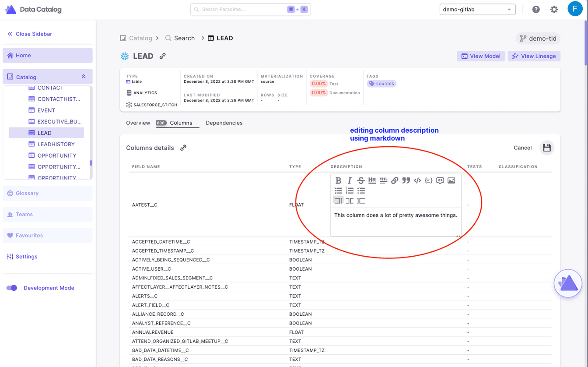Click the Search Paradime input field
Image resolution: width=588 pixels, height=367 pixels.
tap(251, 9)
